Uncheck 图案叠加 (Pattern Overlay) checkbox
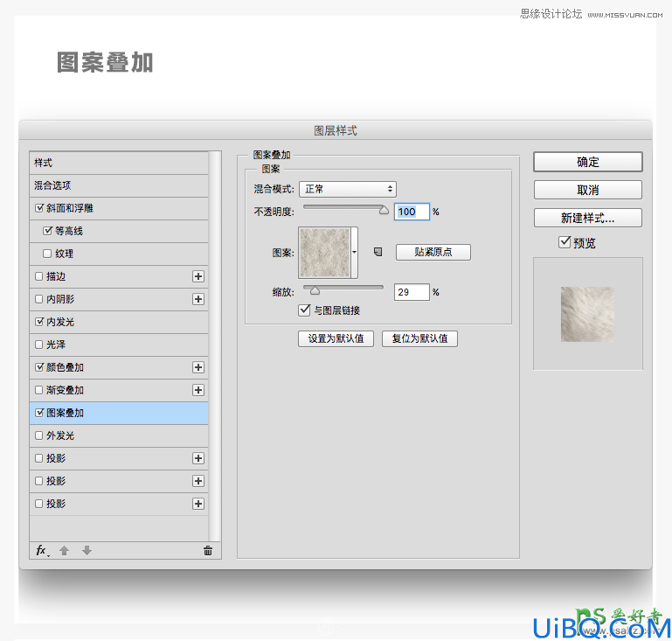 [x=39, y=413]
